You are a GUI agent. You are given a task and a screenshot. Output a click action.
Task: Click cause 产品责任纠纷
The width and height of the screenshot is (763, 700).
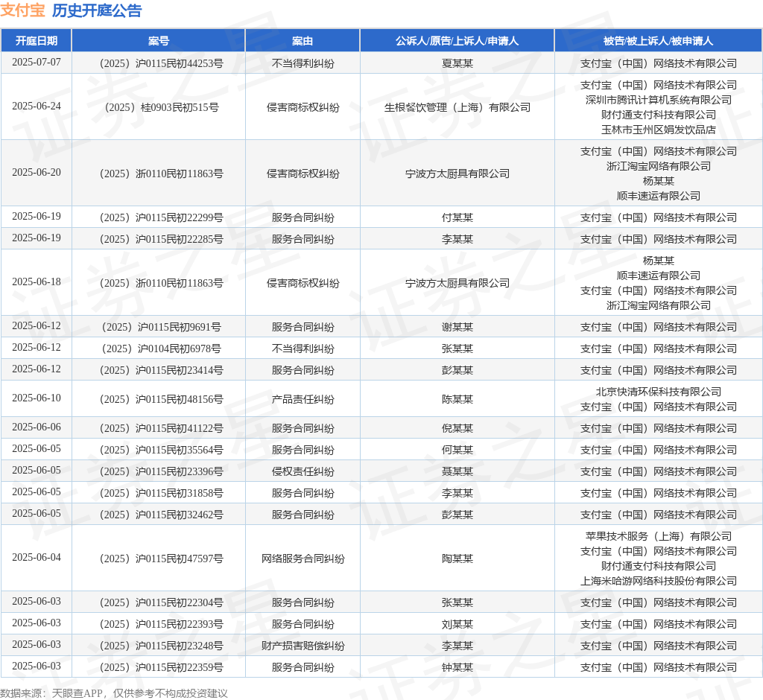click(303, 399)
